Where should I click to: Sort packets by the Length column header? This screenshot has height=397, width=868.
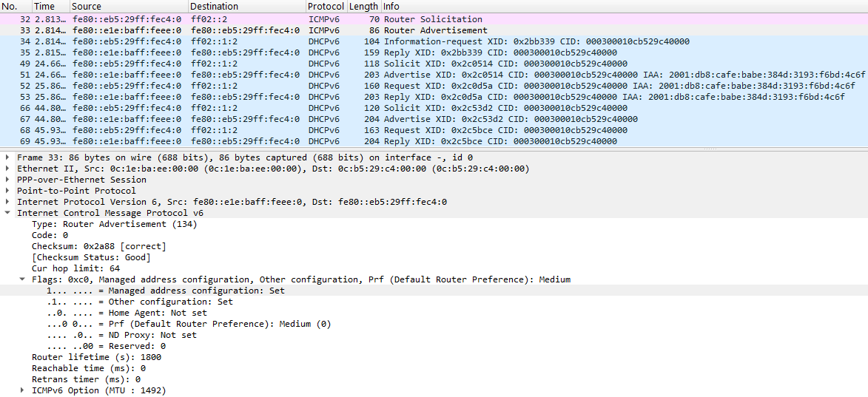(363, 7)
